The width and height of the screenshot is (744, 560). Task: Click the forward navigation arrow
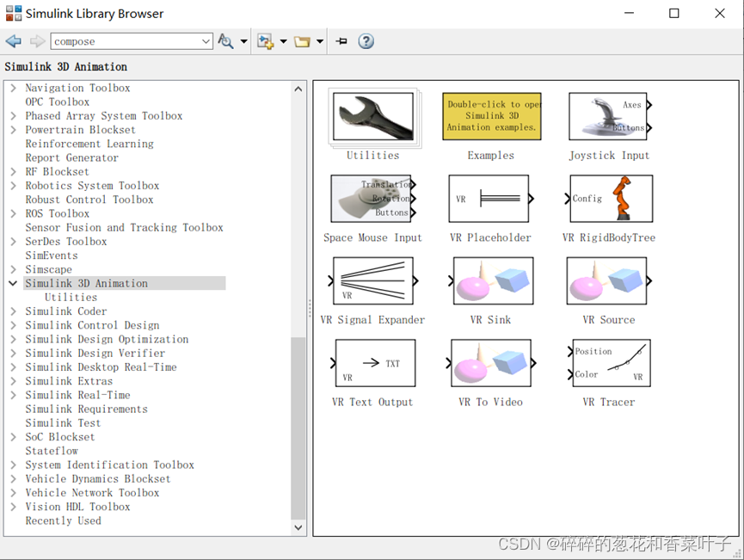(37, 41)
